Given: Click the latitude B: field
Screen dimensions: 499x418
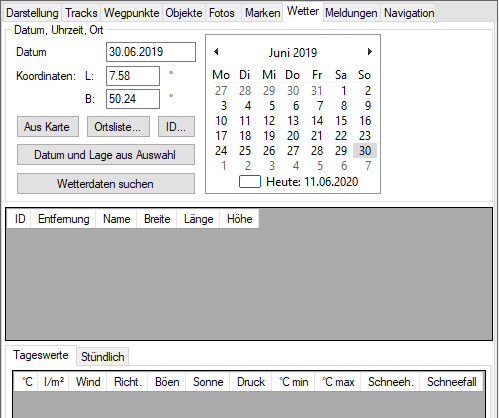Looking at the screenshot, I should pos(133,99).
